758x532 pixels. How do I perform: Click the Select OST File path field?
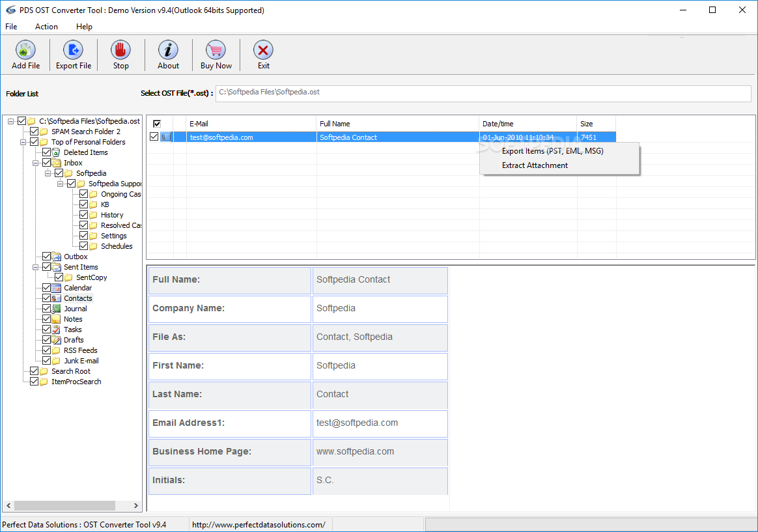pos(483,93)
